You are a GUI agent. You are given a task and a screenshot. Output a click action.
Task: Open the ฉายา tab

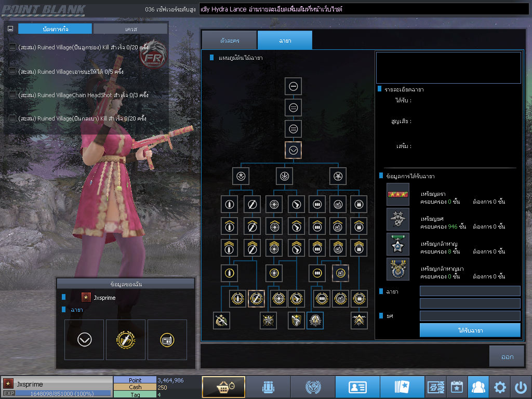tap(285, 41)
